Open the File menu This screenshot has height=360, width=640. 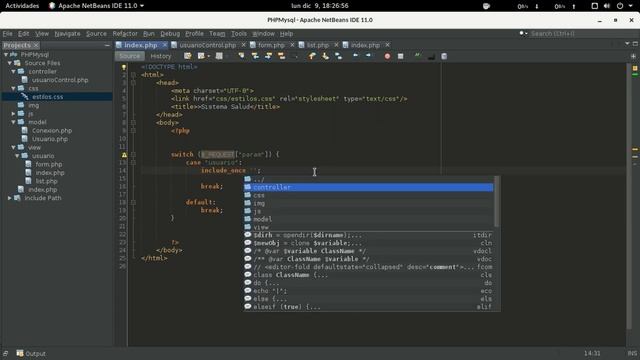[7, 33]
